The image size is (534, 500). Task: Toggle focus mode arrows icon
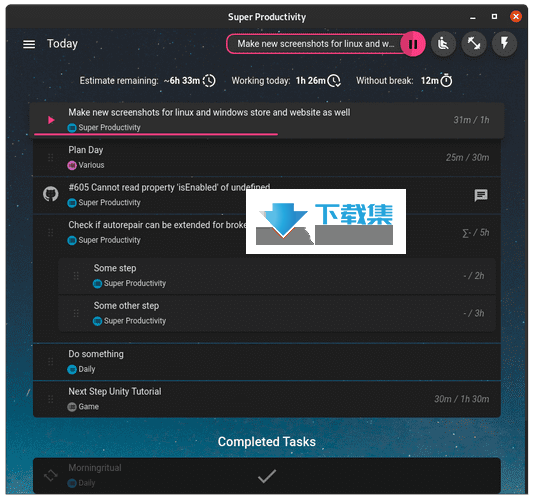474,44
